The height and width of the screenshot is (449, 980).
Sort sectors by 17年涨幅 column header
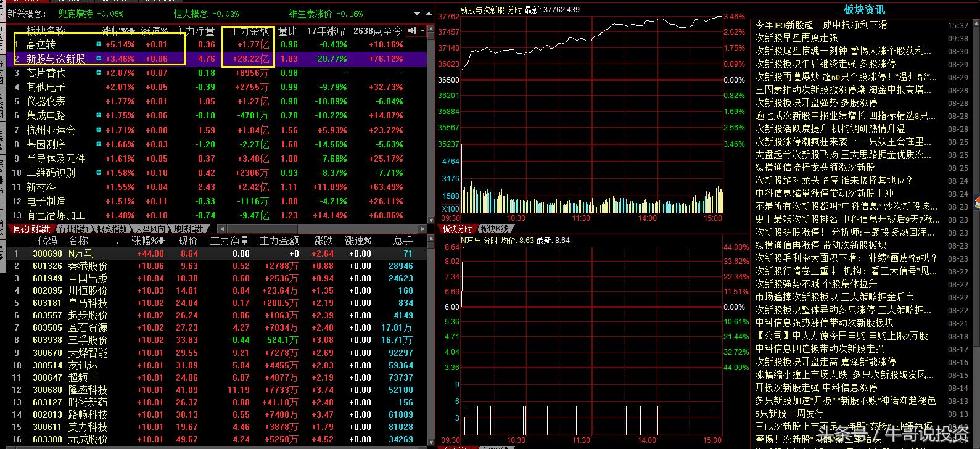(x=326, y=30)
